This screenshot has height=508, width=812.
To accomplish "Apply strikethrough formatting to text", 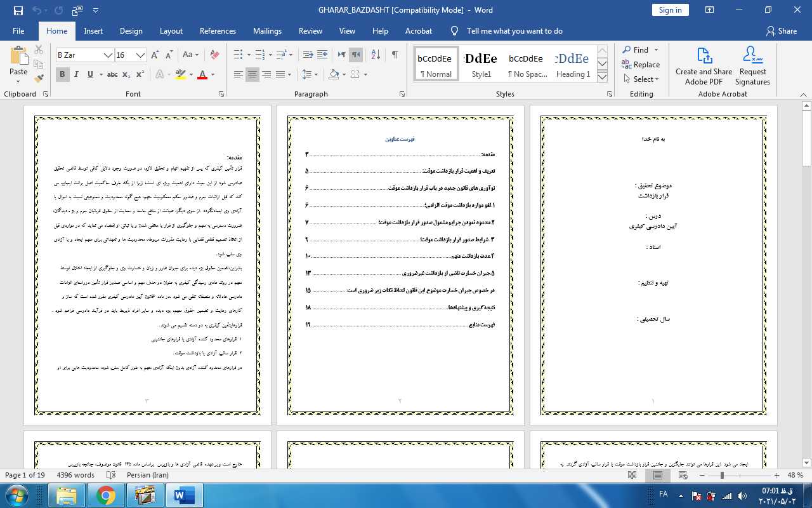I will point(112,74).
